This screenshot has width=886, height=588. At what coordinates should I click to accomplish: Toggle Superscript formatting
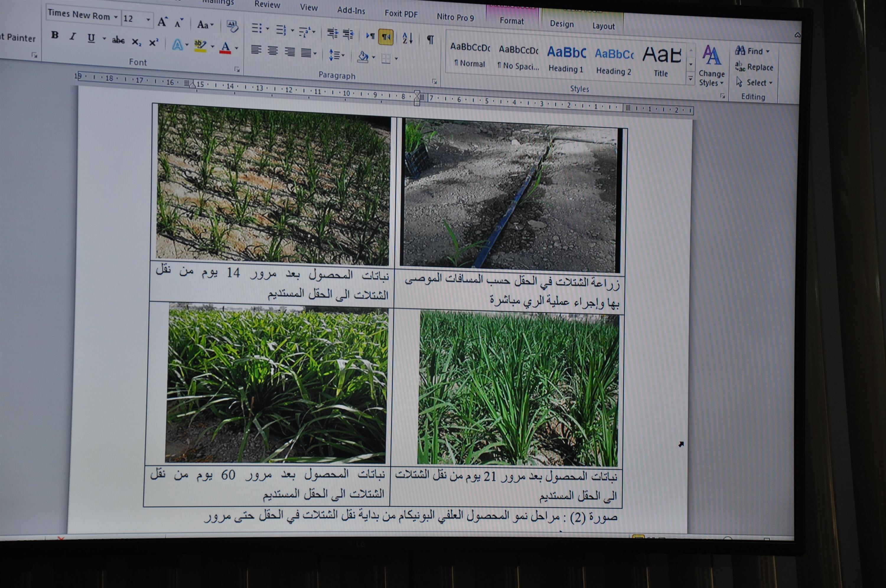pos(153,43)
